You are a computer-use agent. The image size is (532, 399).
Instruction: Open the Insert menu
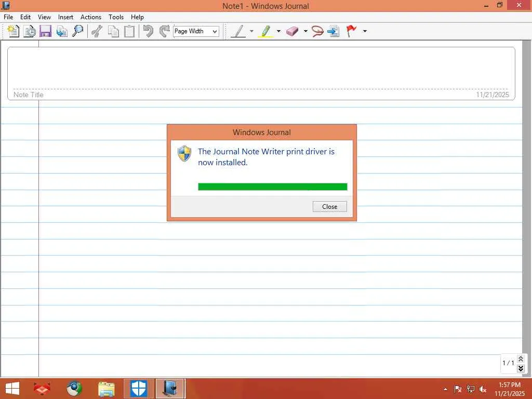(x=65, y=17)
